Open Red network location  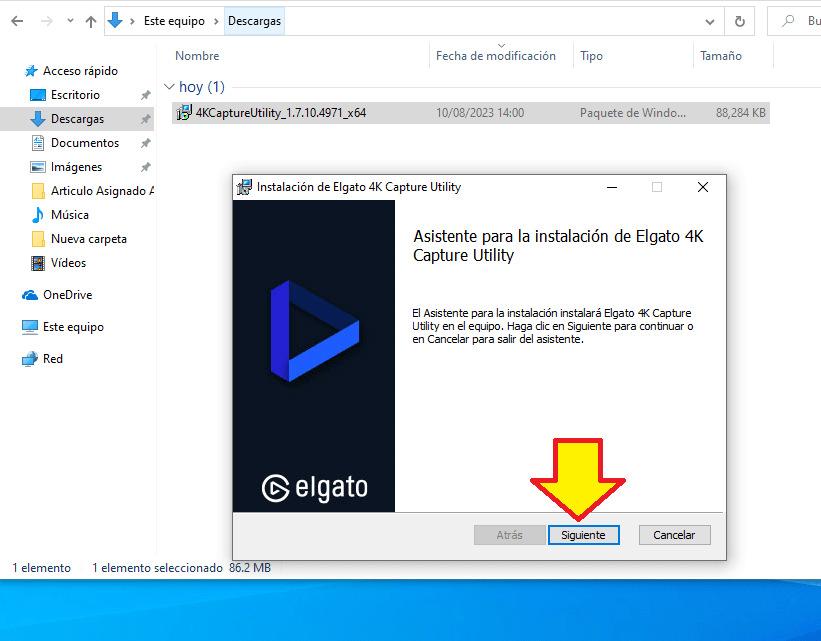click(52, 359)
